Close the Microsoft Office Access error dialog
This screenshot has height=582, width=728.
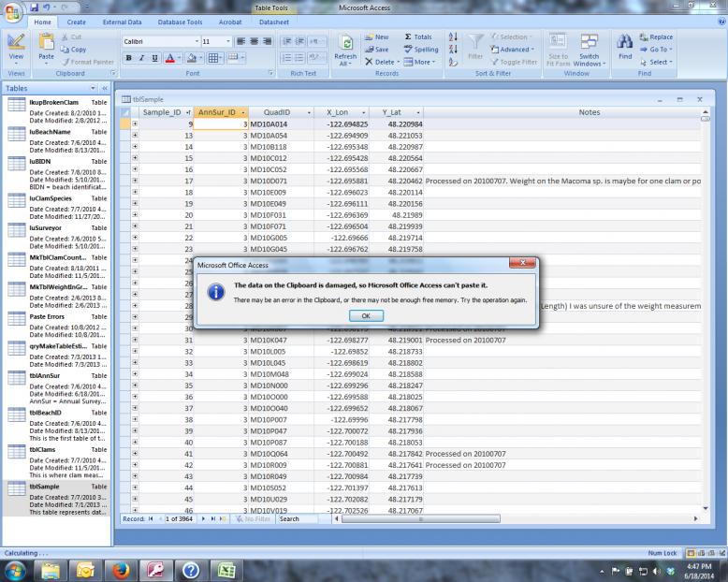522,263
